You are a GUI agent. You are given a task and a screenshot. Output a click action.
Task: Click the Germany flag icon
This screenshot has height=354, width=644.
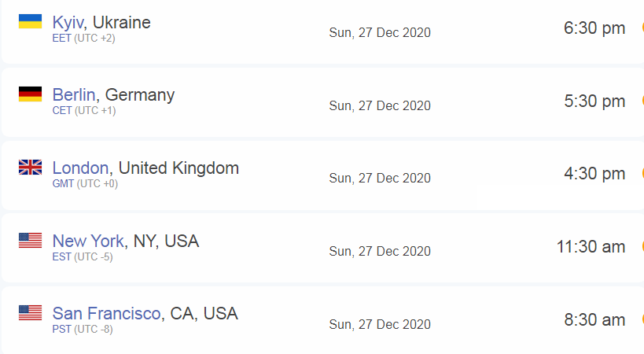click(x=30, y=94)
